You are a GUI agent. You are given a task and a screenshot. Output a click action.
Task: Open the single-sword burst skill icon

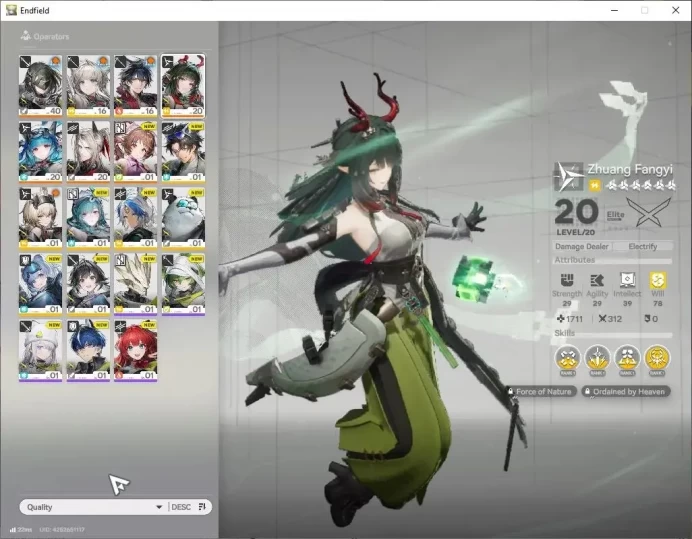coord(597,358)
